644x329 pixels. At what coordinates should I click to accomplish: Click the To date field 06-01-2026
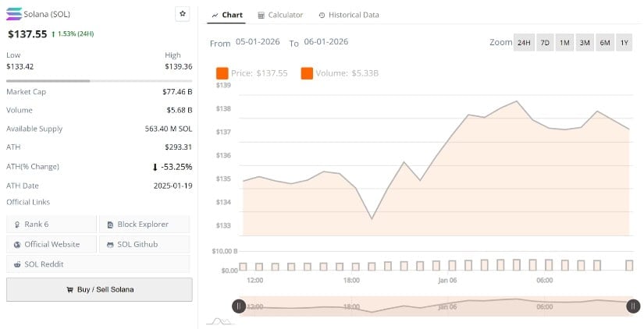326,42
